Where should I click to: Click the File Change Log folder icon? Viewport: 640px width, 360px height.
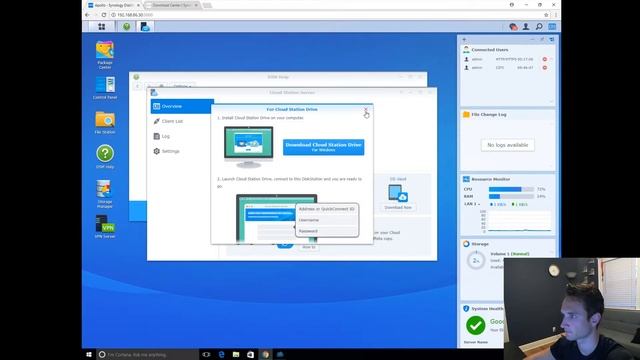click(x=466, y=115)
